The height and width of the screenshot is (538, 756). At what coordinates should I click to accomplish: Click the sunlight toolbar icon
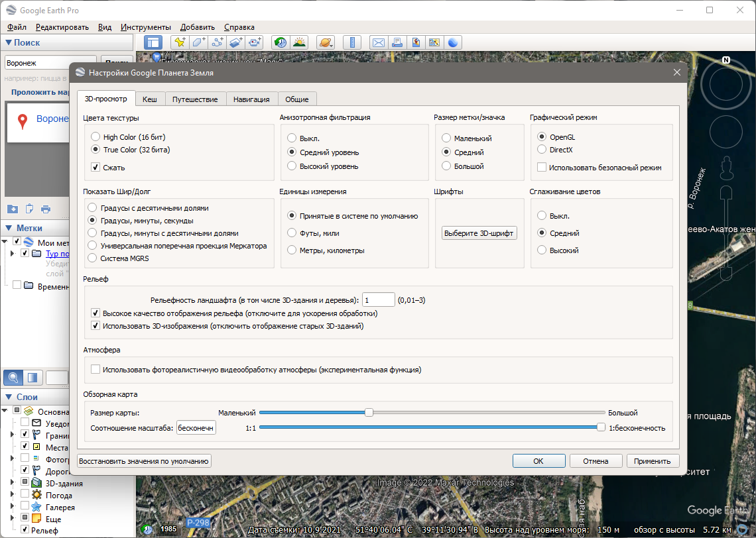pyautogui.click(x=299, y=42)
